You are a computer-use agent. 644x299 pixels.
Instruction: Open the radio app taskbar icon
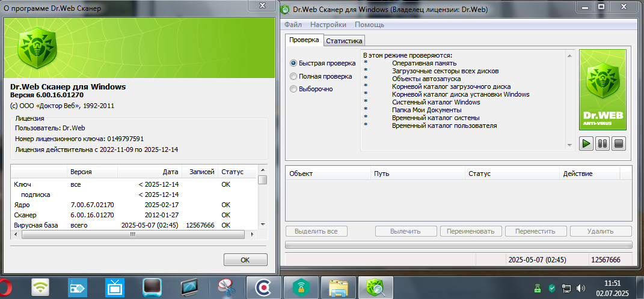[x=77, y=288]
